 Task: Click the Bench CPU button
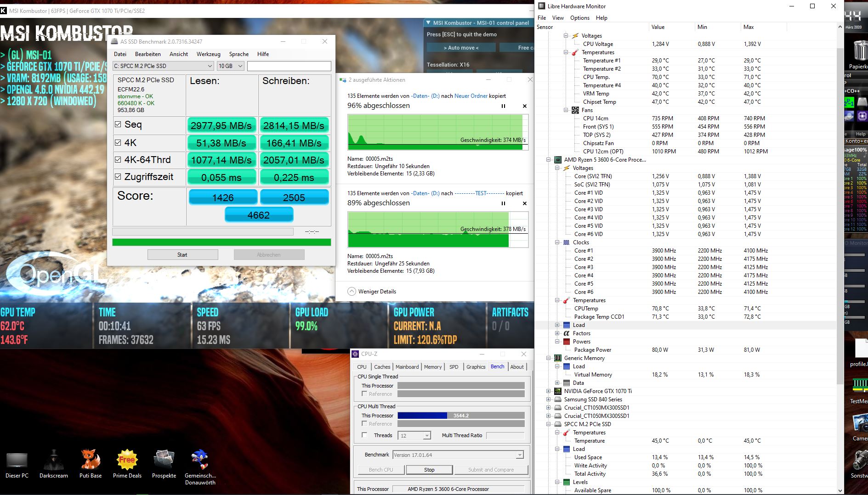[381, 470]
